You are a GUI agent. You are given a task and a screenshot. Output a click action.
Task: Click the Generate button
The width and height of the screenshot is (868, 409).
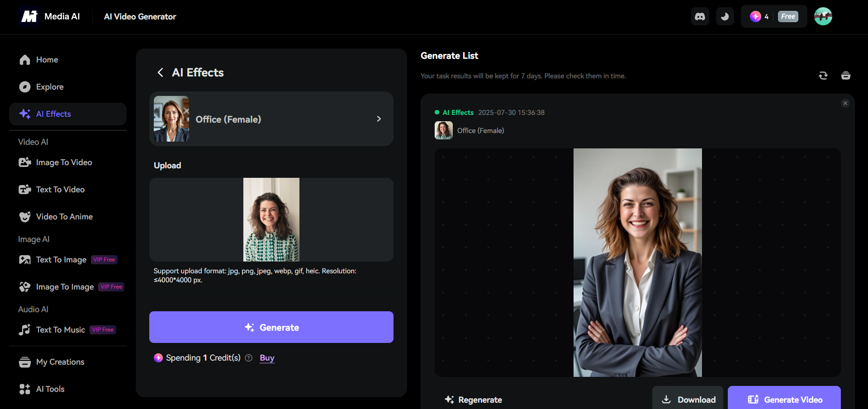coord(271,327)
